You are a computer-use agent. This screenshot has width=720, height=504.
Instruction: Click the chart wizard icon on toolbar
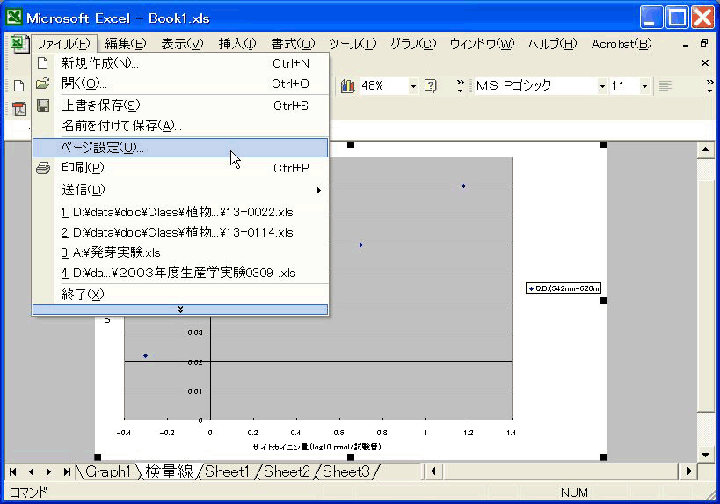tap(348, 86)
